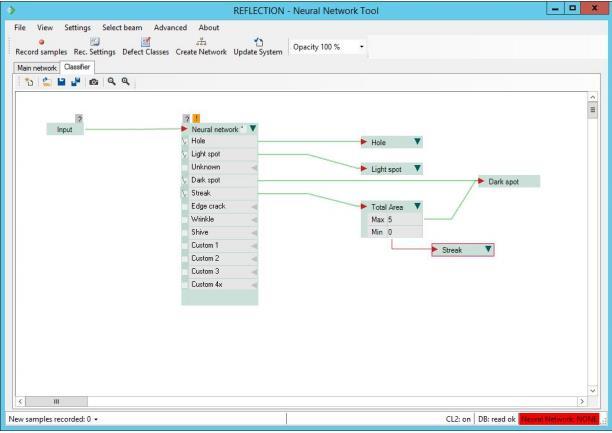Collapse the Total Area node triangle

417,206
